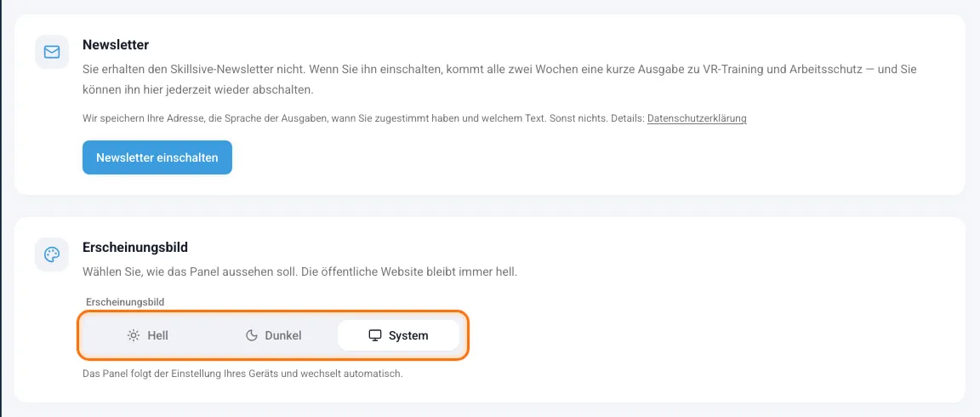Open the Datenschutzerklärung link

click(x=697, y=118)
